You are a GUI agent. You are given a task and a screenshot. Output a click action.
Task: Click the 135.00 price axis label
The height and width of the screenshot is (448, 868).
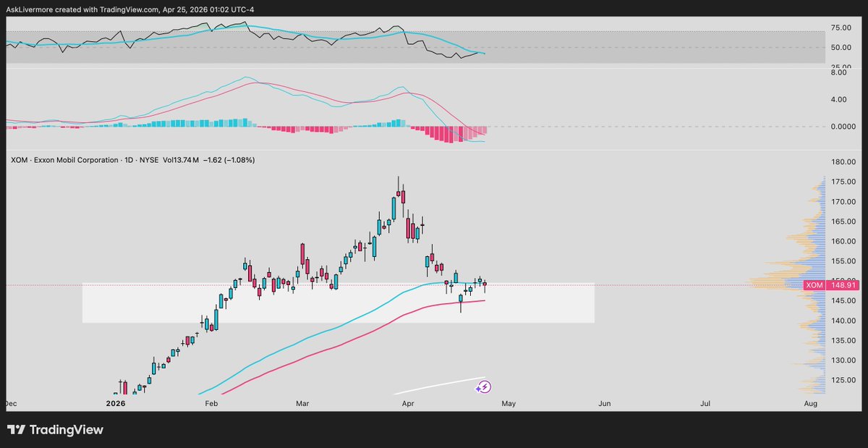coord(843,340)
